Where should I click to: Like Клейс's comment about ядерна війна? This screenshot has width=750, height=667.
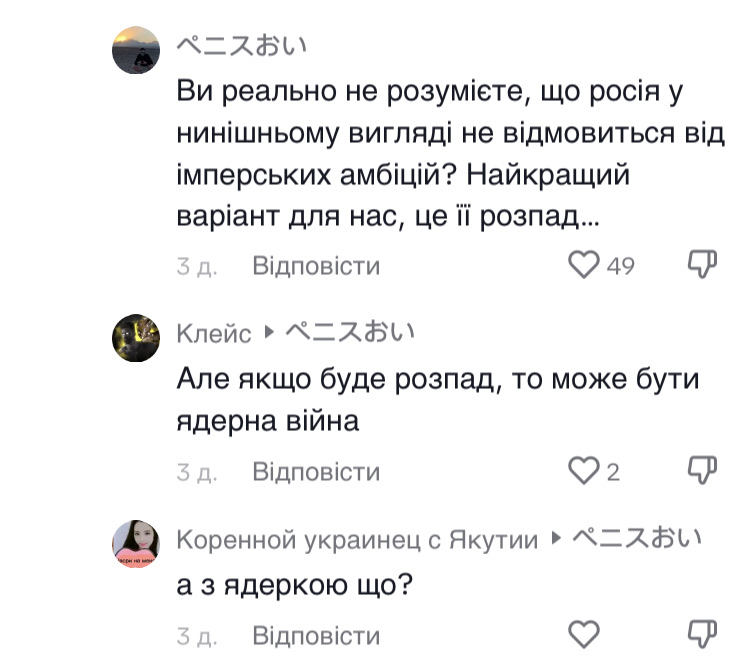[583, 471]
